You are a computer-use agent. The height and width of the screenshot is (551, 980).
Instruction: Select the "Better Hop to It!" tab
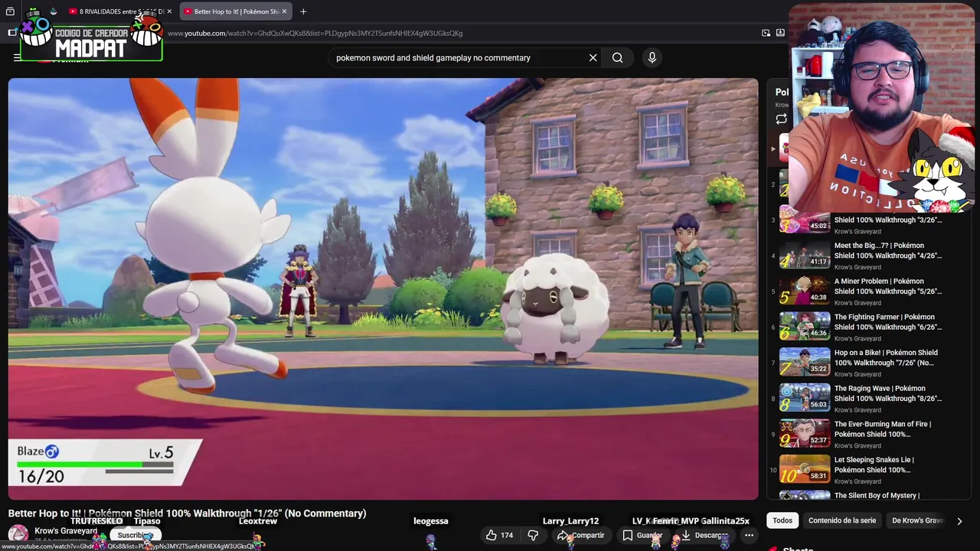(234, 11)
